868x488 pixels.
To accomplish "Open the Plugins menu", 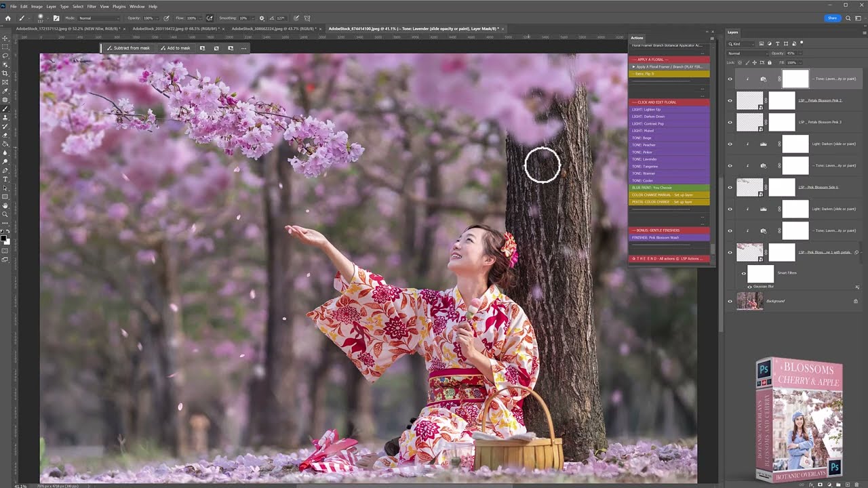I will (x=119, y=6).
